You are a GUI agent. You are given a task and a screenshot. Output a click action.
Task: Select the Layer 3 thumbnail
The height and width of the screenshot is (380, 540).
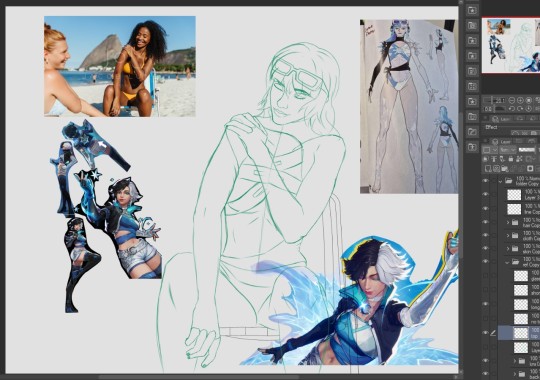(x=514, y=195)
